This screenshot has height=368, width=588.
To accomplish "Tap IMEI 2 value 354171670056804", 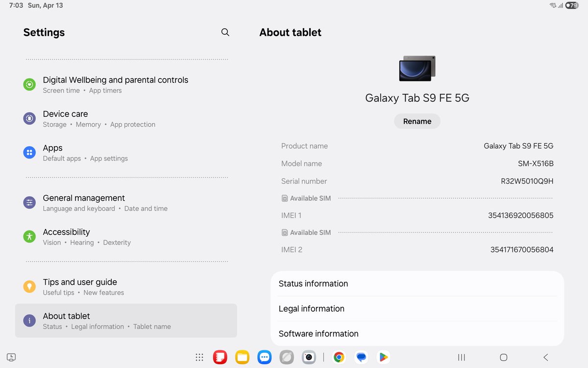I will point(522,250).
